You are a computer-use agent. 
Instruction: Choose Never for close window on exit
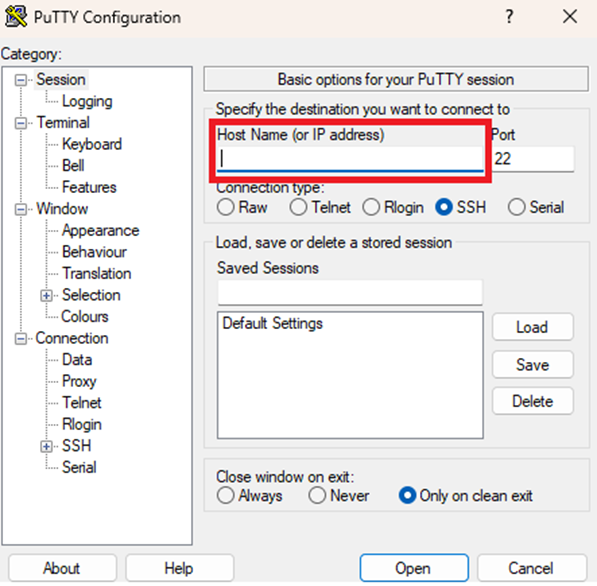point(317,496)
